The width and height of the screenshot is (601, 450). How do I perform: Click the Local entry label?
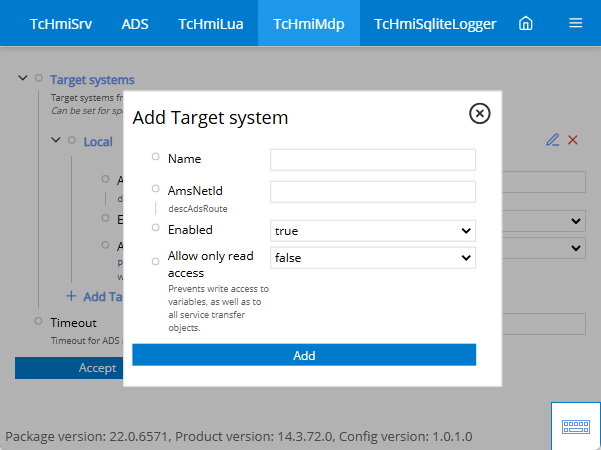(98, 142)
